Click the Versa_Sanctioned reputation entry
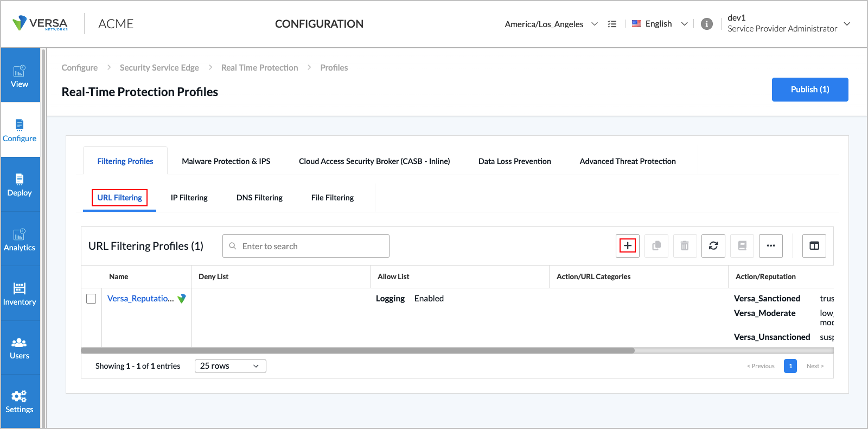Viewport: 868px width, 429px height. pos(767,299)
